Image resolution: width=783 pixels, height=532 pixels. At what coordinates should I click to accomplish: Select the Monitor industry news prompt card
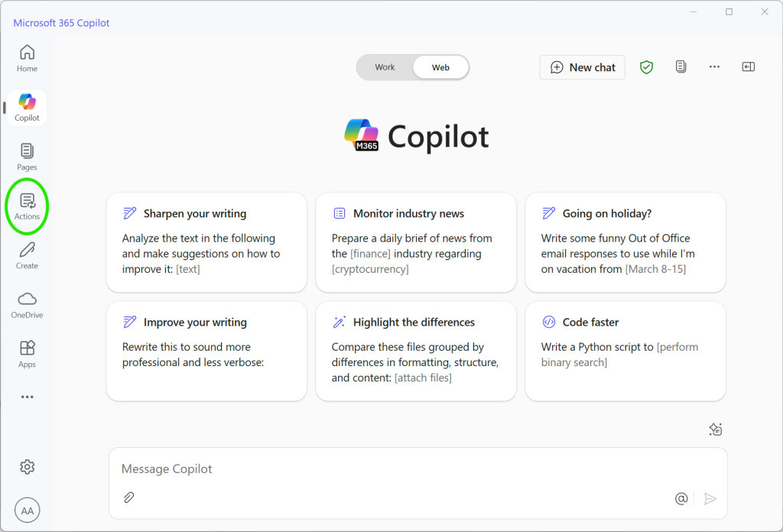(416, 242)
